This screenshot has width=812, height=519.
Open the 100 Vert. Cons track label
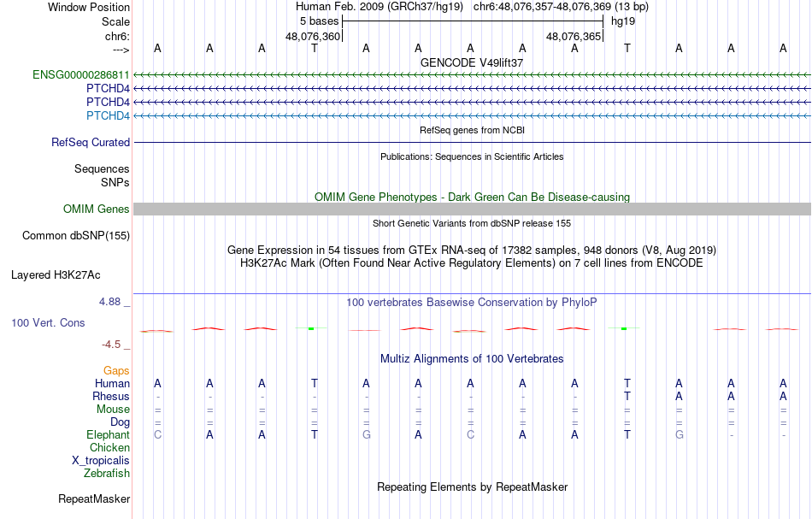[x=48, y=322]
